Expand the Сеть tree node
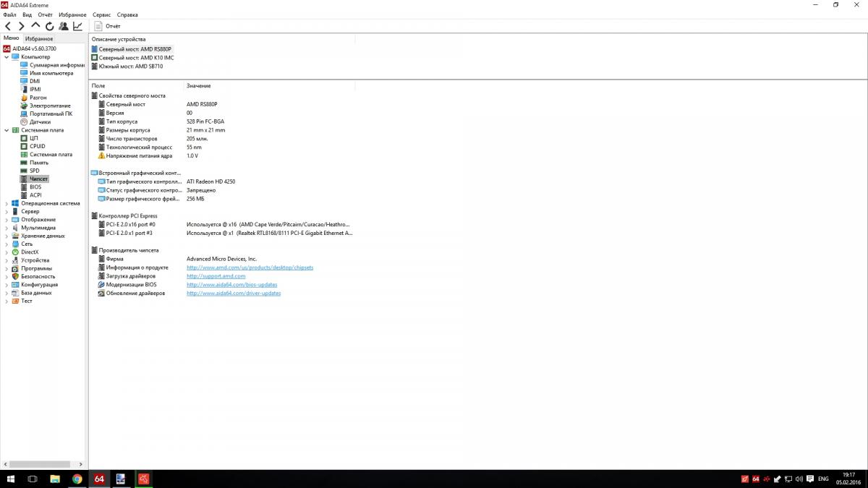 [x=7, y=244]
